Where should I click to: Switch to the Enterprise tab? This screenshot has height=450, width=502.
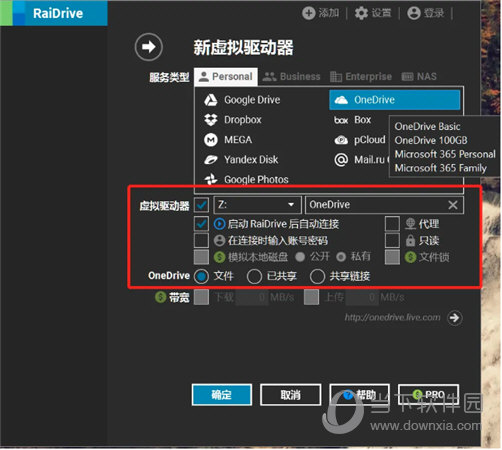[x=361, y=77]
